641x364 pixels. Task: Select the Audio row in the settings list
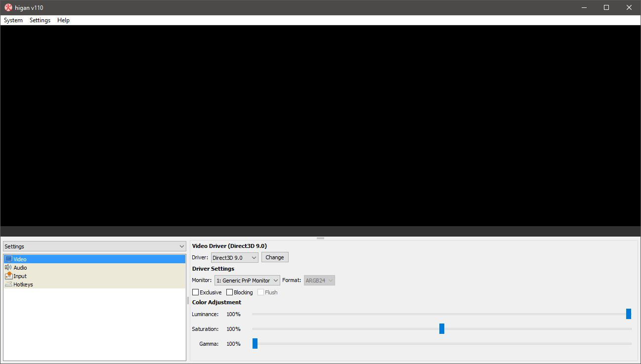94,267
